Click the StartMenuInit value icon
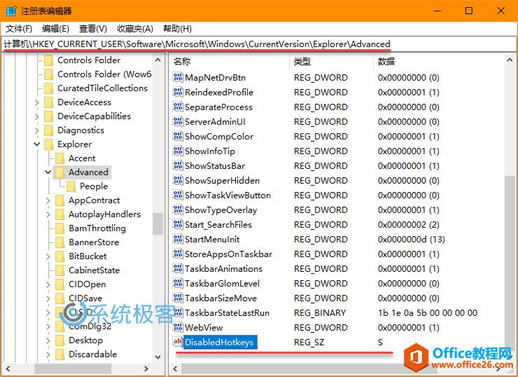Screen dimensions: 518x377 tap(178, 239)
